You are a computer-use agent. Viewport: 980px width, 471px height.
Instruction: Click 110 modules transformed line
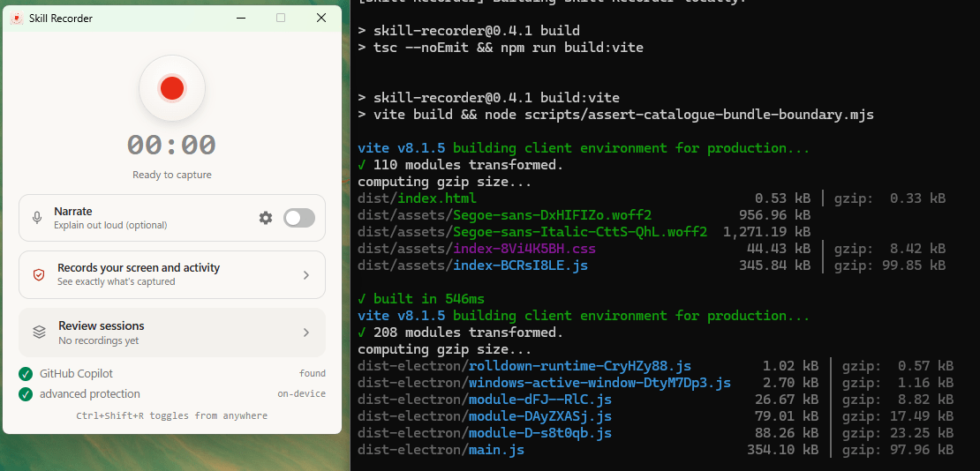(461, 165)
